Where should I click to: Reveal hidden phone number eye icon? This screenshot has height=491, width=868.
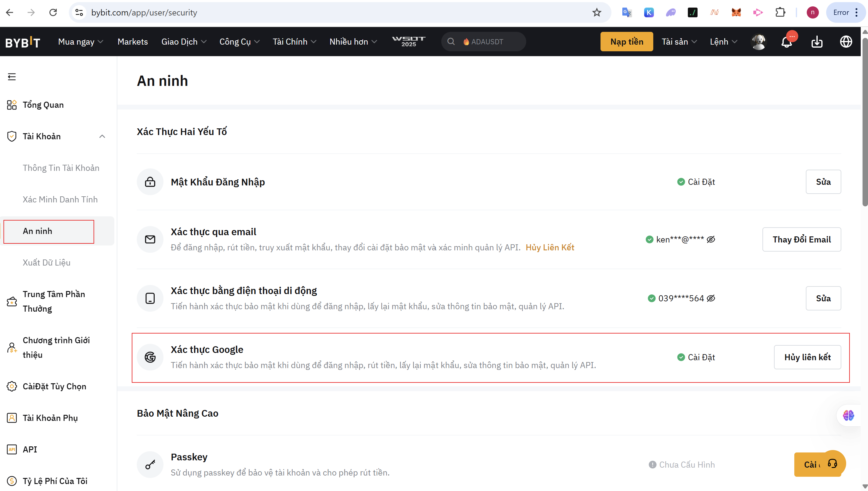[x=711, y=298]
